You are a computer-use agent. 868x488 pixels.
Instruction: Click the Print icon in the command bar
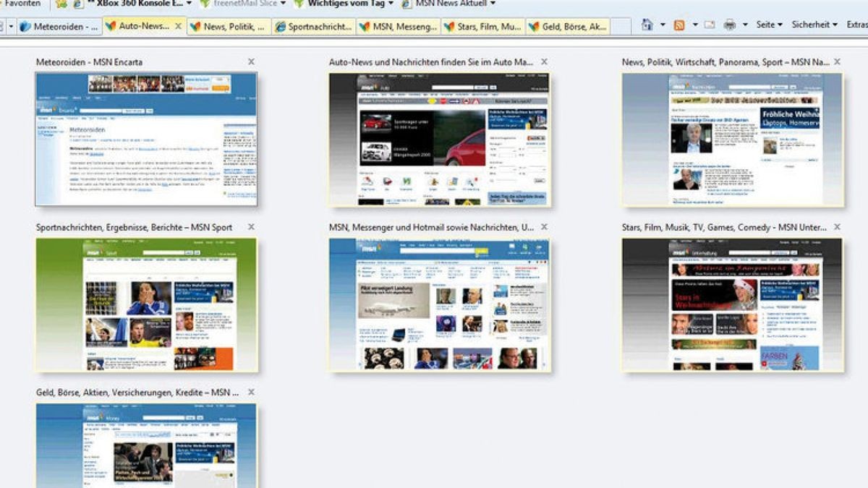click(729, 25)
